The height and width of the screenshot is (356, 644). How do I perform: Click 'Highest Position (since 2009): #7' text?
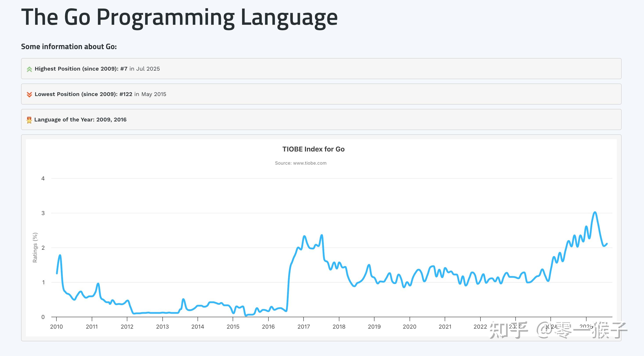(x=81, y=69)
